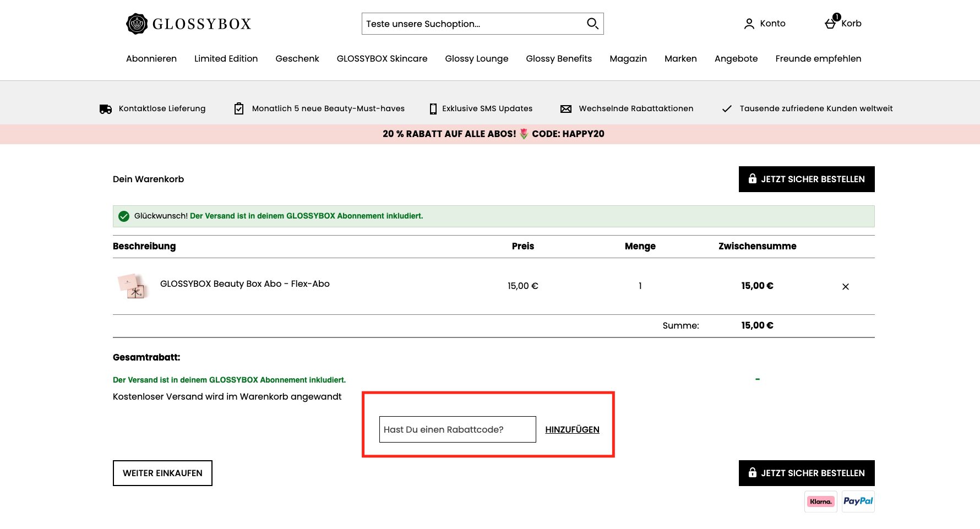Click the green success checkmark icon
This screenshot has width=980, height=529.
pyautogui.click(x=124, y=216)
